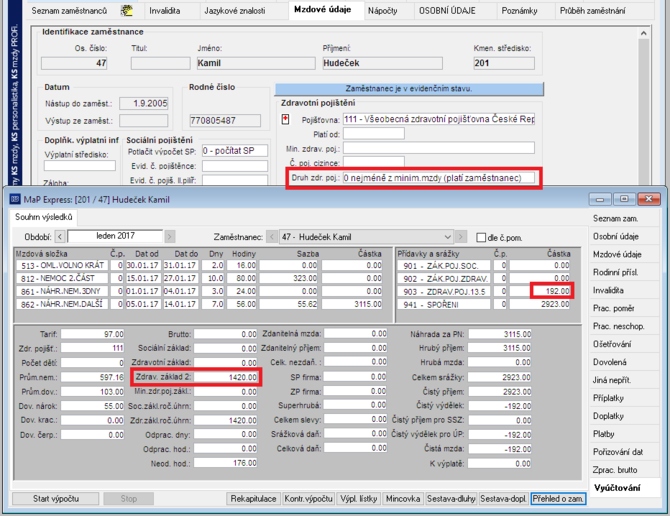Click the Rodné číslo field 770805487
Image resolution: width=670 pixels, height=516 pixels.
pyautogui.click(x=225, y=120)
